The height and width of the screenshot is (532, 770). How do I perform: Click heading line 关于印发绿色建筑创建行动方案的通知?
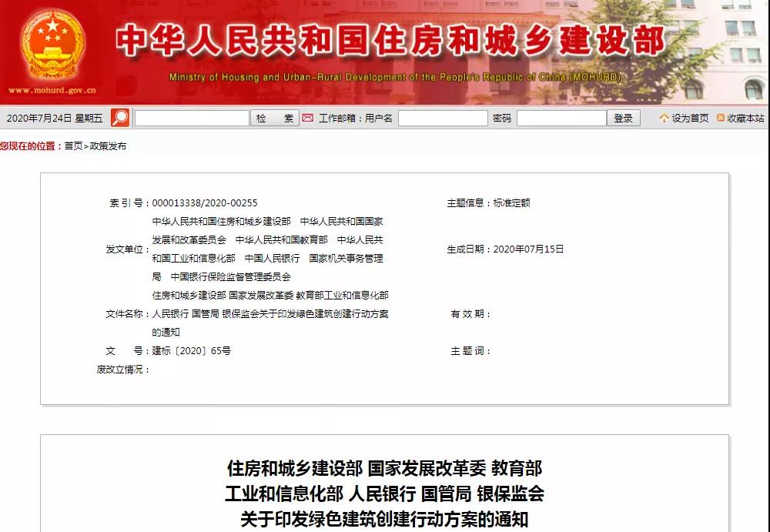pyautogui.click(x=384, y=519)
